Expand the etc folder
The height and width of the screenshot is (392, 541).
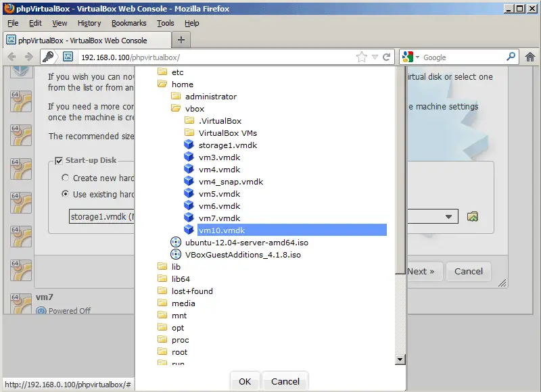[162, 72]
